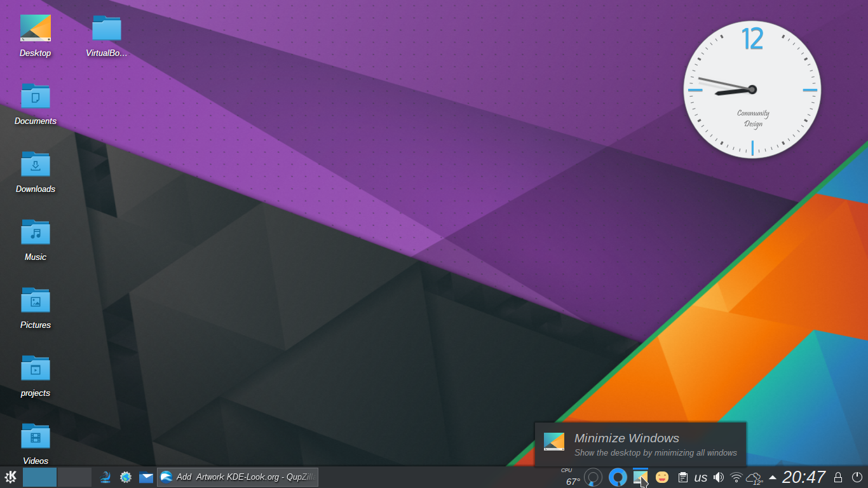Select the projects folder icon
The width and height of the screenshot is (868, 488).
pyautogui.click(x=36, y=376)
